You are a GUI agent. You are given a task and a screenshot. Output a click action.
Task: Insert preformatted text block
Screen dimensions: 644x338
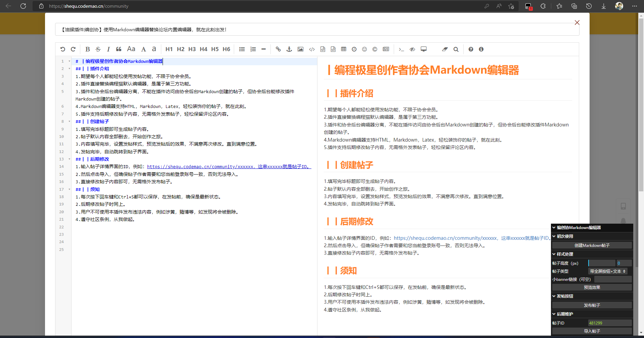(x=323, y=49)
